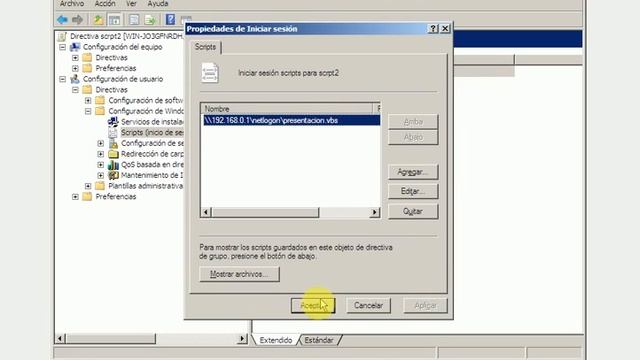
Task: Click the Agregar... button
Action: [413, 172]
